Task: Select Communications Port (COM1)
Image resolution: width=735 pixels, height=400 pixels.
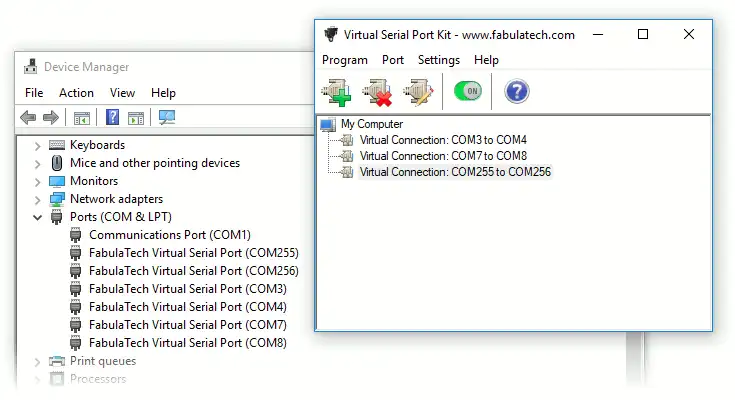Action: pyautogui.click(x=169, y=235)
